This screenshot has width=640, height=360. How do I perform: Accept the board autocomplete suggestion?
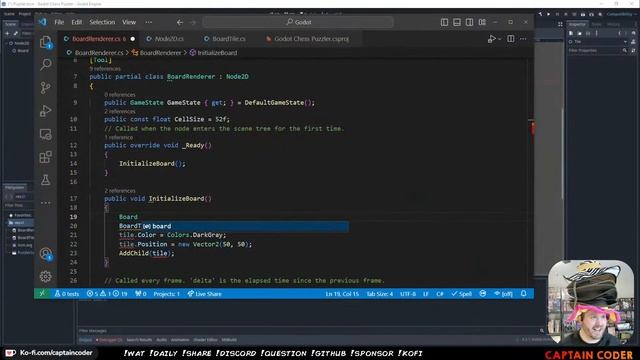(x=245, y=226)
